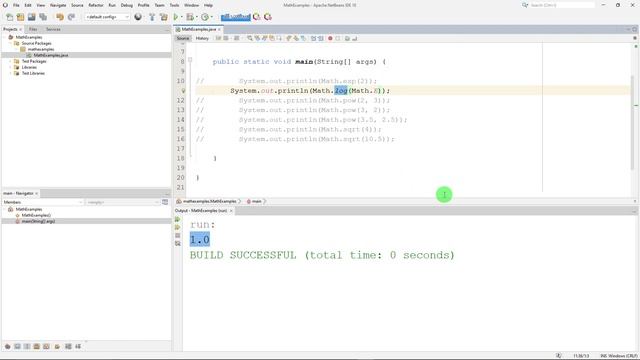Close the Output MathExamples (run) tab

(231, 211)
